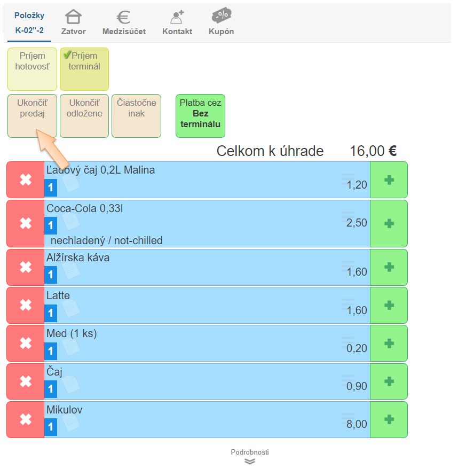
Task: Choose Čiastočne inak payment button
Action: (x=136, y=116)
